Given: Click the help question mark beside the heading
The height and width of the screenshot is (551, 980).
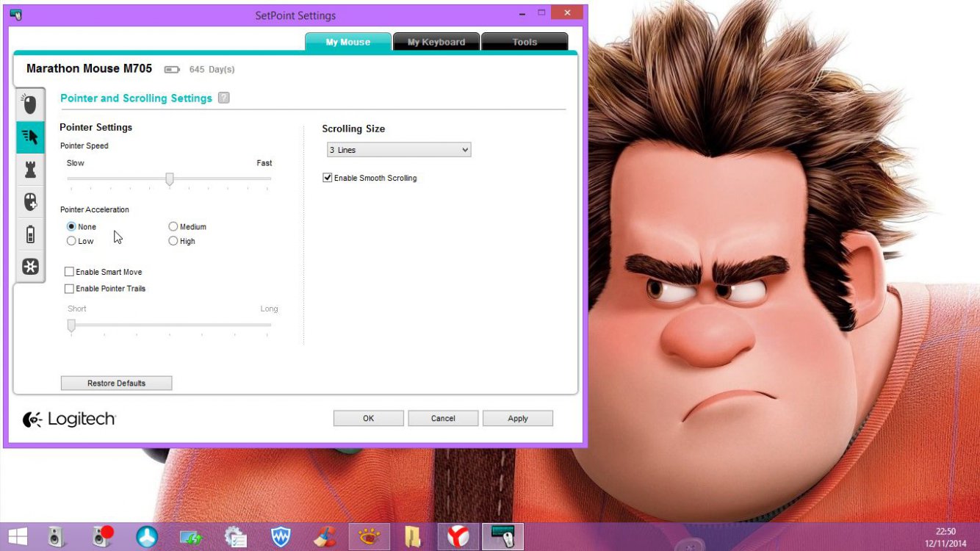Looking at the screenshot, I should (x=224, y=98).
